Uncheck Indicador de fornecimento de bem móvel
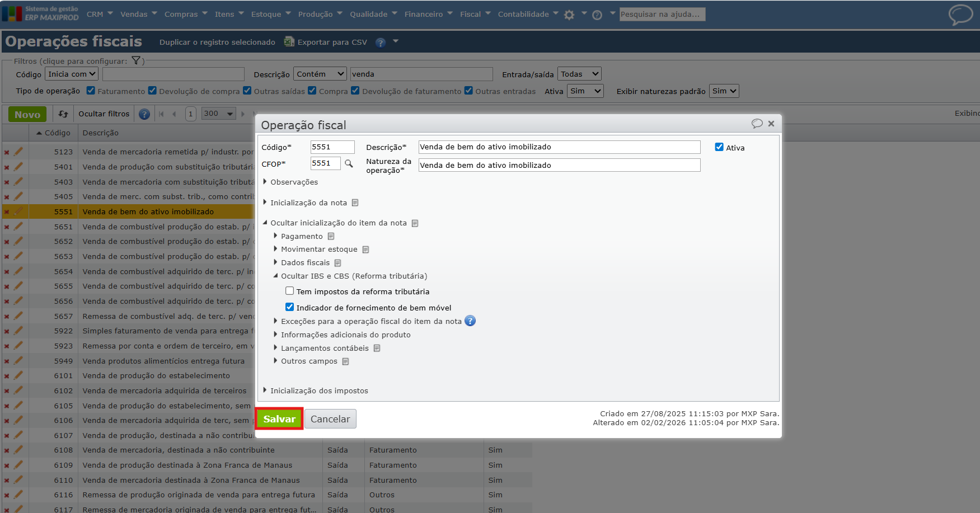The image size is (980, 513). [x=289, y=307]
